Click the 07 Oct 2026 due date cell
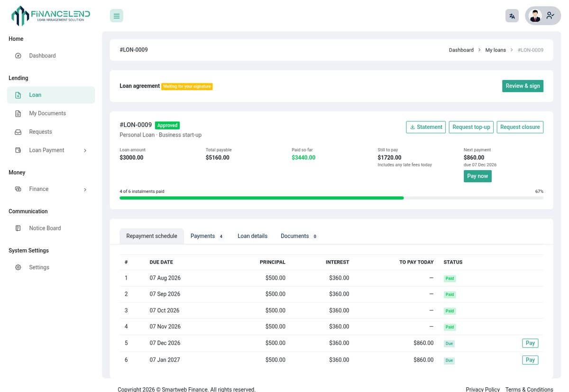The width and height of the screenshot is (569, 392). click(x=165, y=310)
